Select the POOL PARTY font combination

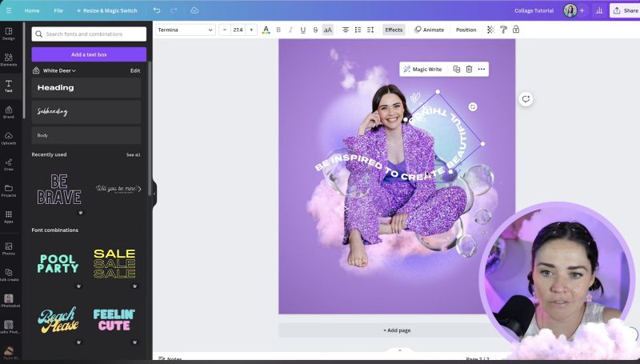click(x=58, y=264)
